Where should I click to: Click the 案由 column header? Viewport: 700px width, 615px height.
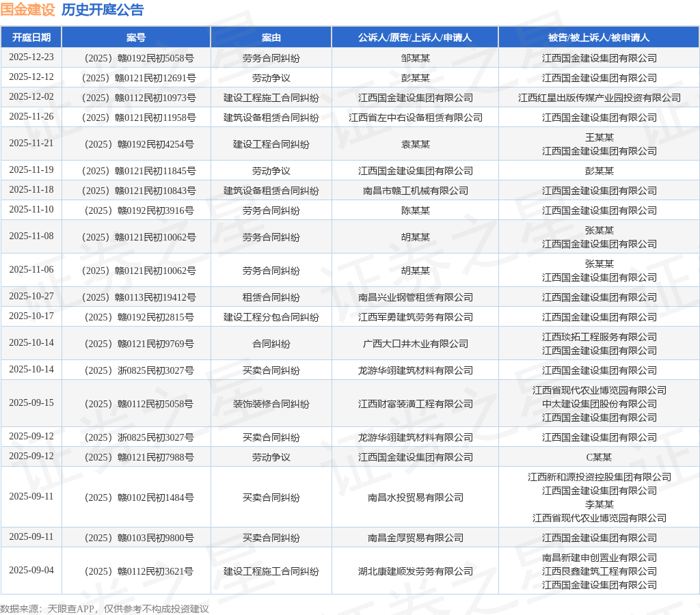coord(271,38)
